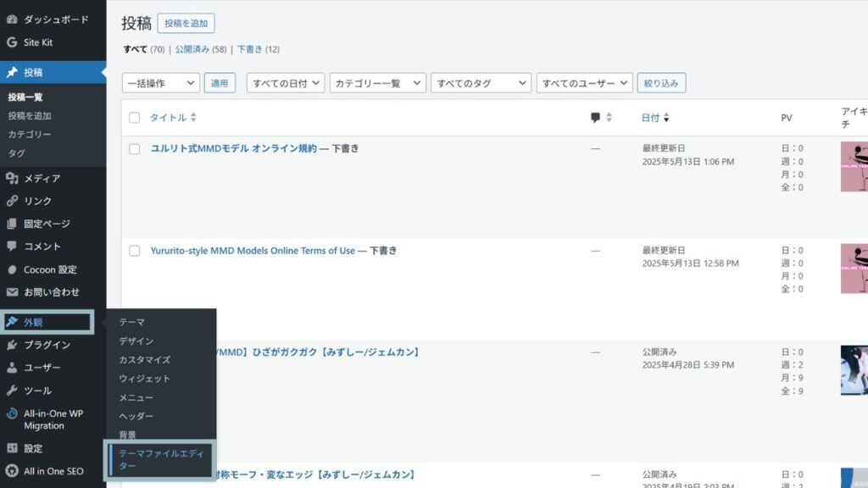Select テーマ in the 外観 submenu

coord(131,322)
